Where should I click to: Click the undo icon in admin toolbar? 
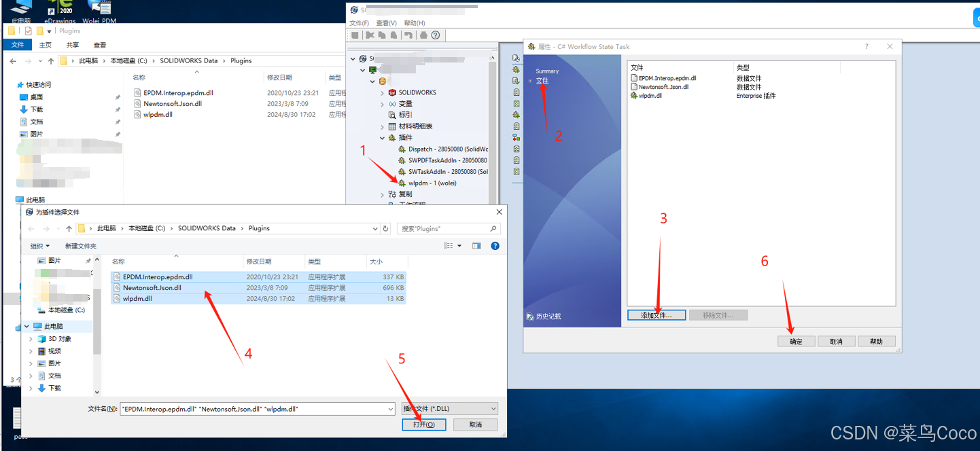[x=408, y=35]
